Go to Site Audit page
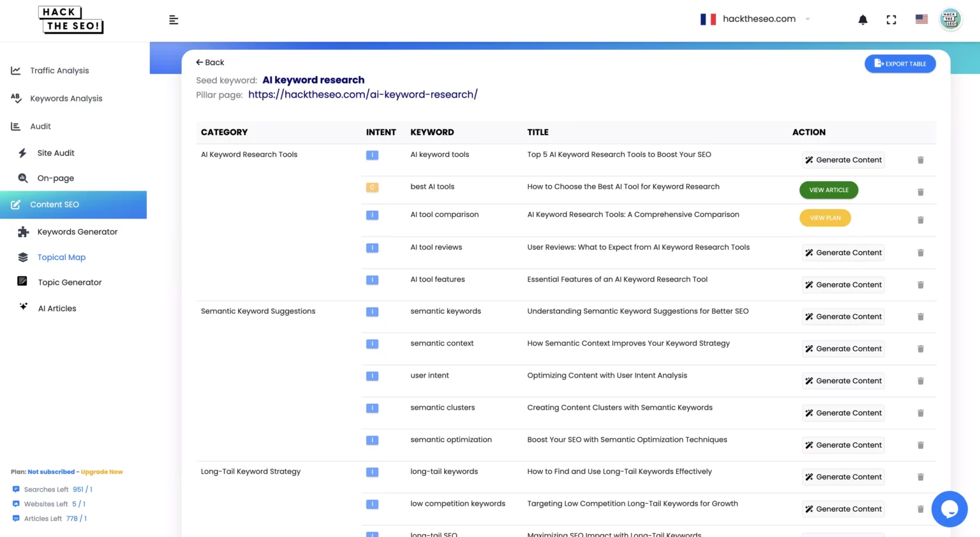Screen dimensions: 980x537 pyautogui.click(x=56, y=153)
